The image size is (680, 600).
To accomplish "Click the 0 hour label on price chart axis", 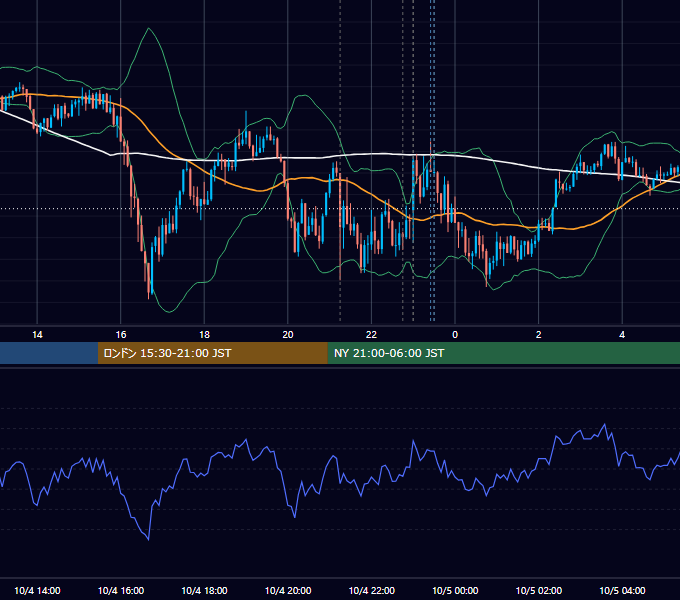I will pos(455,335).
